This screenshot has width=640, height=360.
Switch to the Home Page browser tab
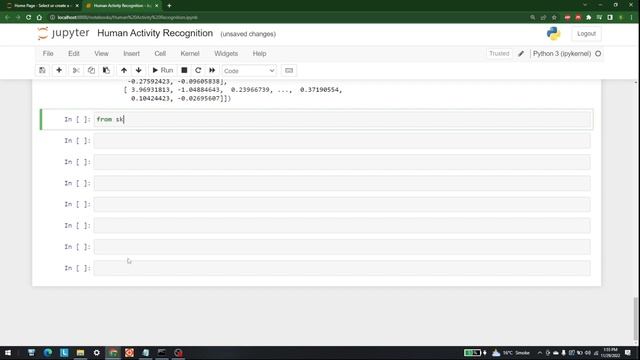pos(42,6)
